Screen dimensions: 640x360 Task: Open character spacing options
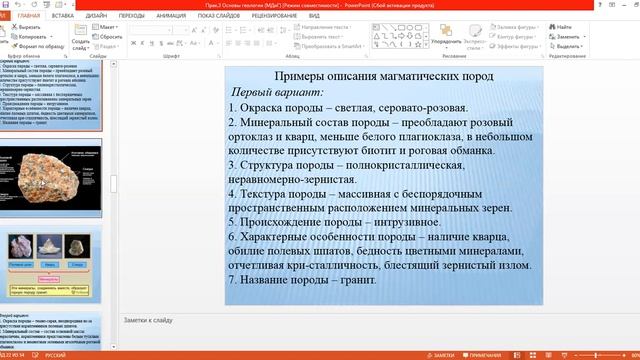click(x=180, y=43)
